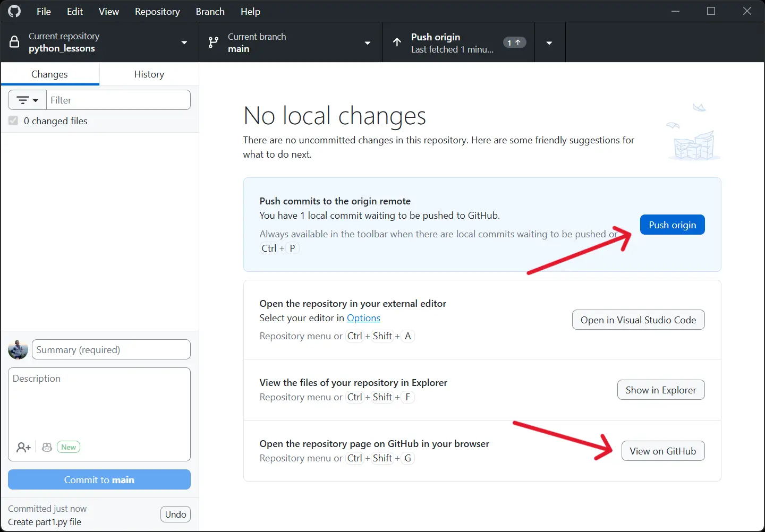The height and width of the screenshot is (532, 765).
Task: Switch to the History tab
Action: (x=149, y=74)
